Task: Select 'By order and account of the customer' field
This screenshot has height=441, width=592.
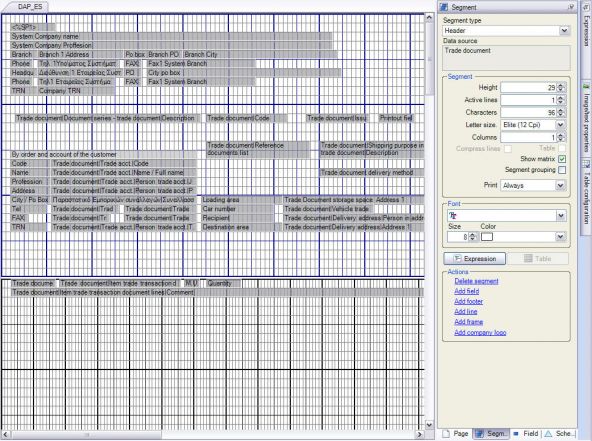Action: tap(103, 154)
